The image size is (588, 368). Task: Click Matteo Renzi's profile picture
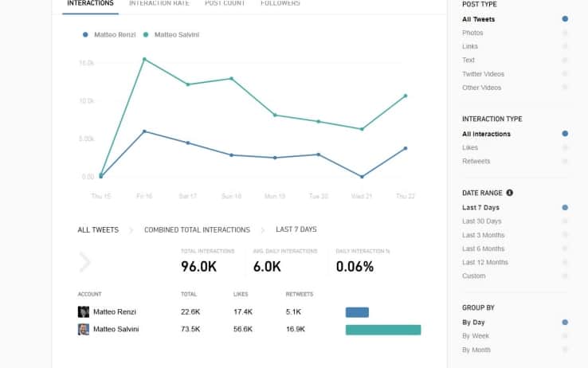(83, 312)
